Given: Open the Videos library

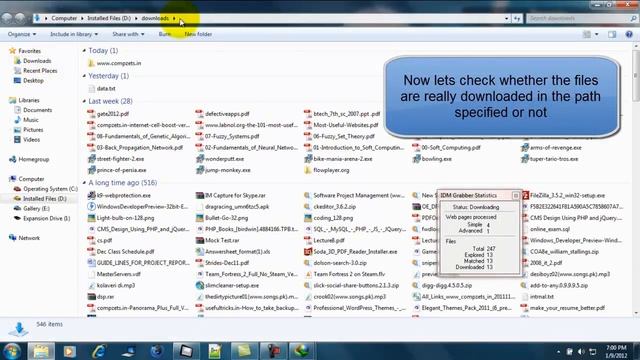Looking at the screenshot, I should coord(27,139).
